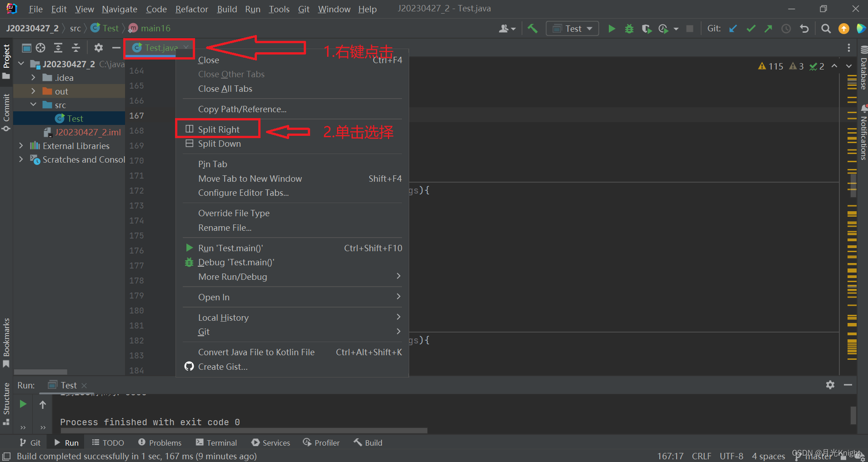Open the Refactor menu
This screenshot has height=462, width=868.
(x=191, y=9)
